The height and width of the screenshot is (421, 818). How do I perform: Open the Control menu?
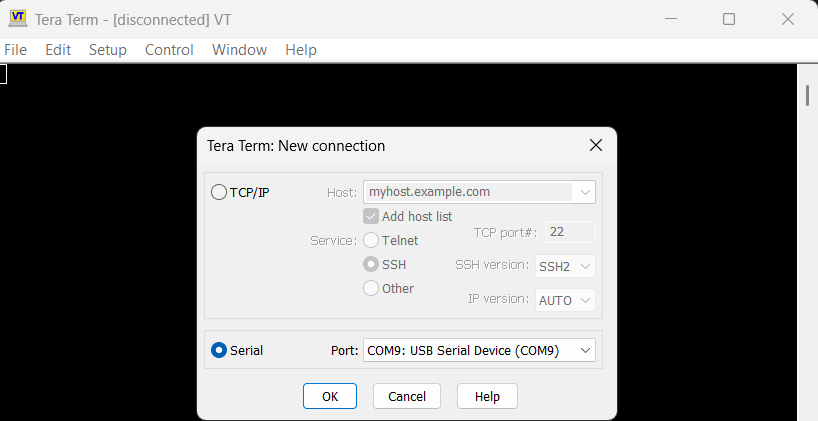[x=169, y=50]
